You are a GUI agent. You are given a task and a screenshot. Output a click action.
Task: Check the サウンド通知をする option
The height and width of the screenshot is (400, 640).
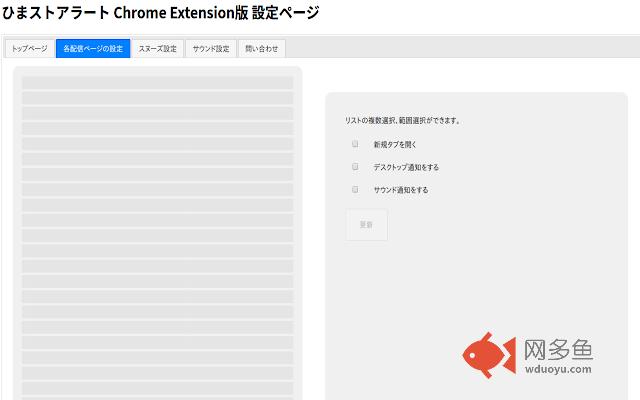pyautogui.click(x=355, y=189)
